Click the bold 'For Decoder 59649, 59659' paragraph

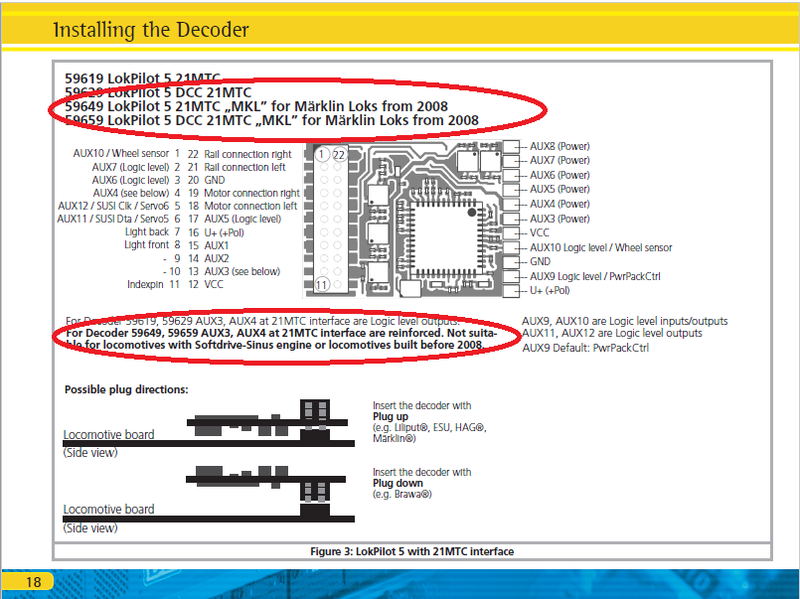point(281,339)
